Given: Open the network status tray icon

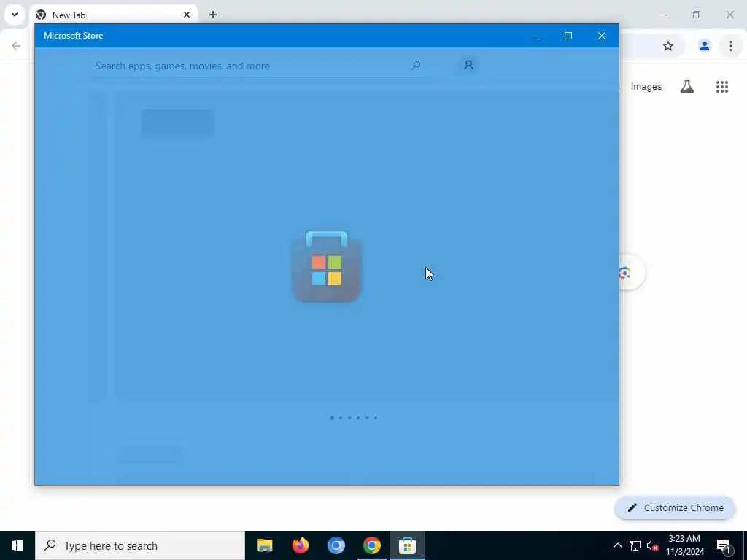Looking at the screenshot, I should pyautogui.click(x=635, y=545).
